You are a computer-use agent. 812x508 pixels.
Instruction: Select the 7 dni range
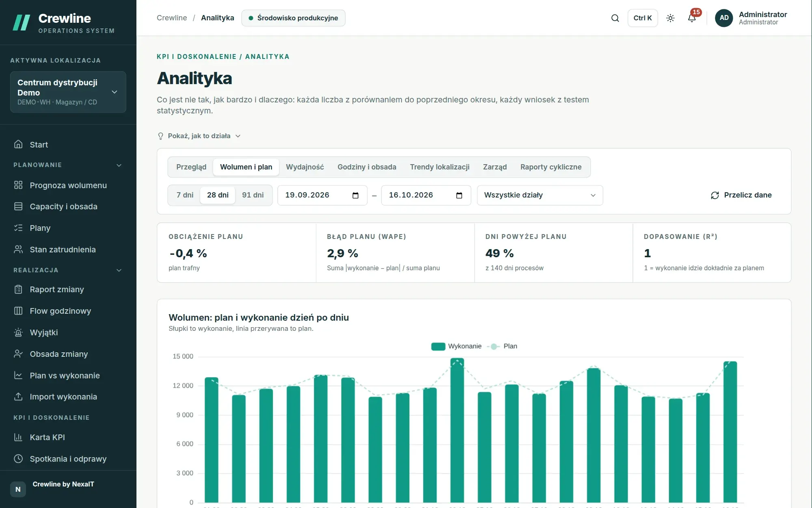(185, 195)
